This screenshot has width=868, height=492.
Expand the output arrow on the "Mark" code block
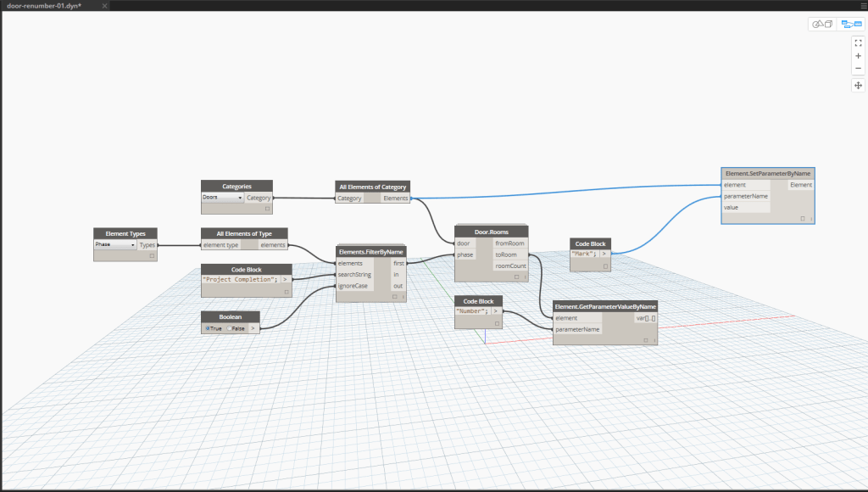pyautogui.click(x=604, y=253)
